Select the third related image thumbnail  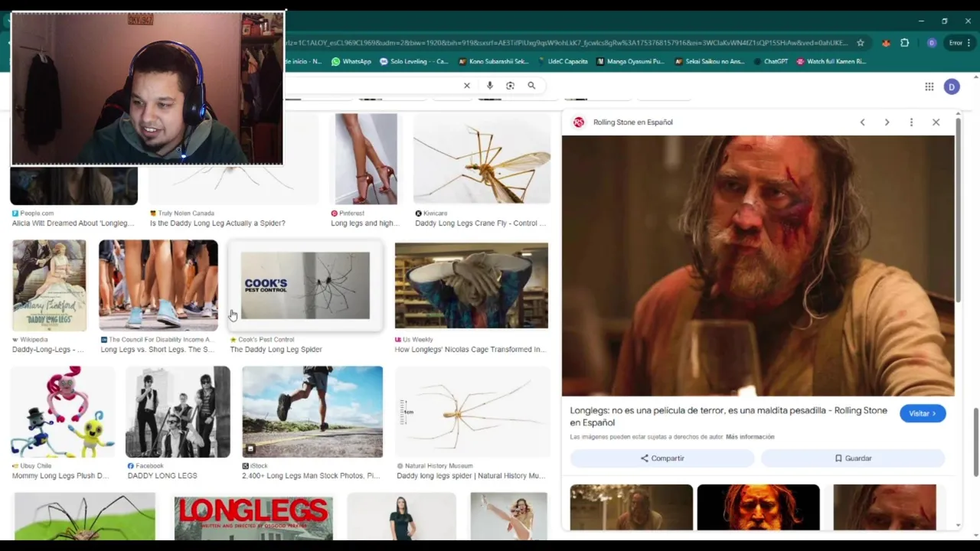tap(884, 507)
